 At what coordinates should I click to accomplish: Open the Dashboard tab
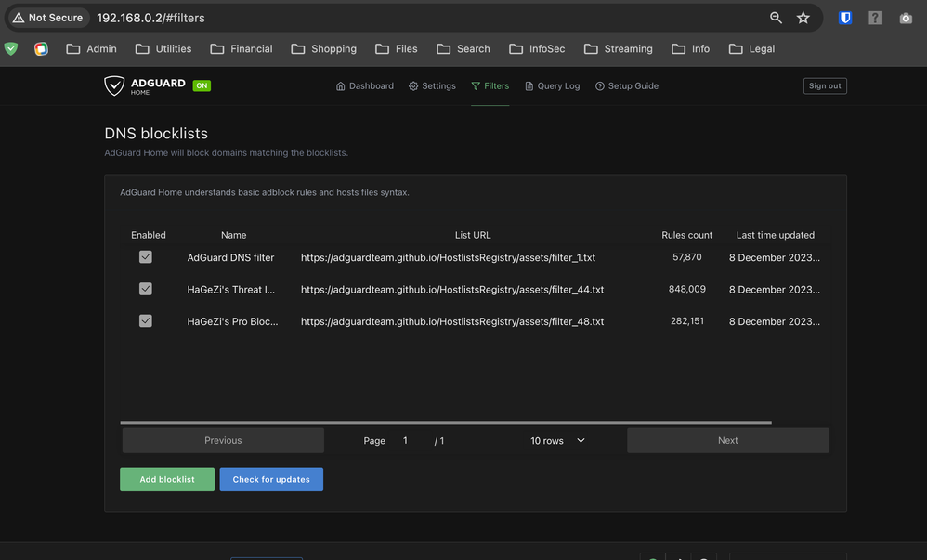365,85
